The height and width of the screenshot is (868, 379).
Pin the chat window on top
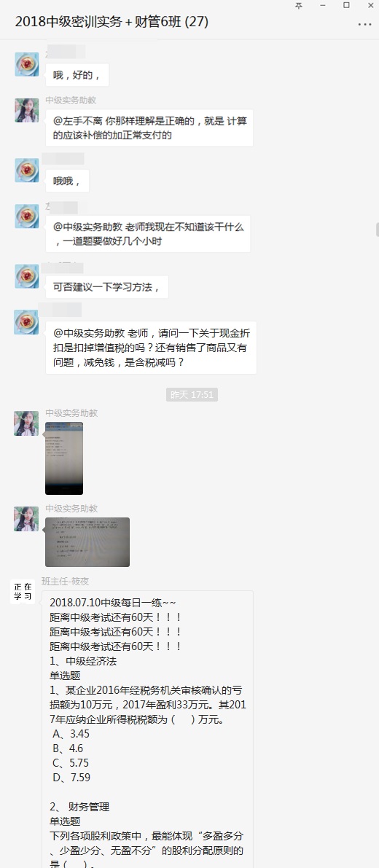(x=299, y=6)
